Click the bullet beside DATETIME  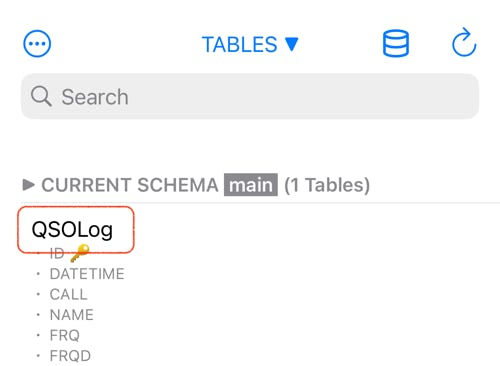pos(38,274)
